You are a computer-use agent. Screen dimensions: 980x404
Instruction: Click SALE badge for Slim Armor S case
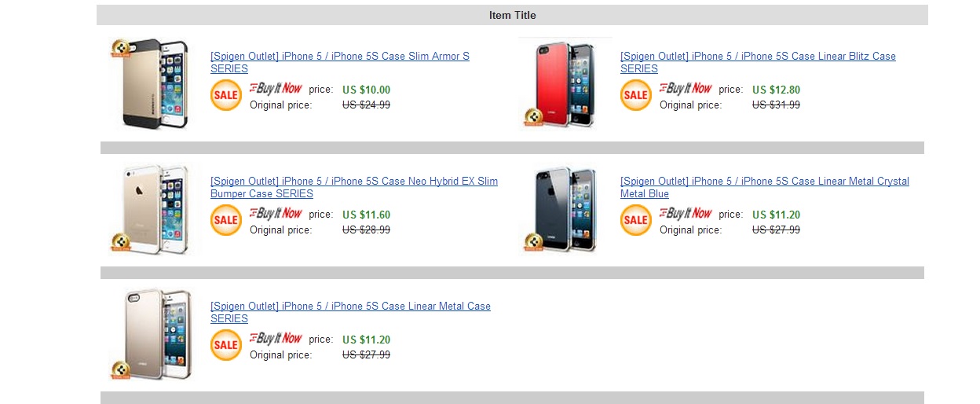click(226, 95)
